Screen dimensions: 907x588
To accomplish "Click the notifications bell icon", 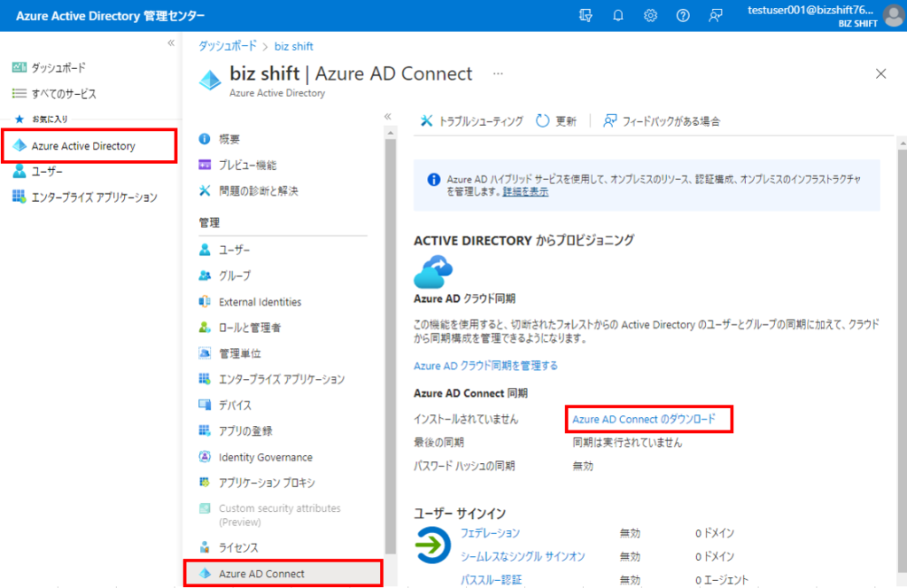I will [x=617, y=16].
